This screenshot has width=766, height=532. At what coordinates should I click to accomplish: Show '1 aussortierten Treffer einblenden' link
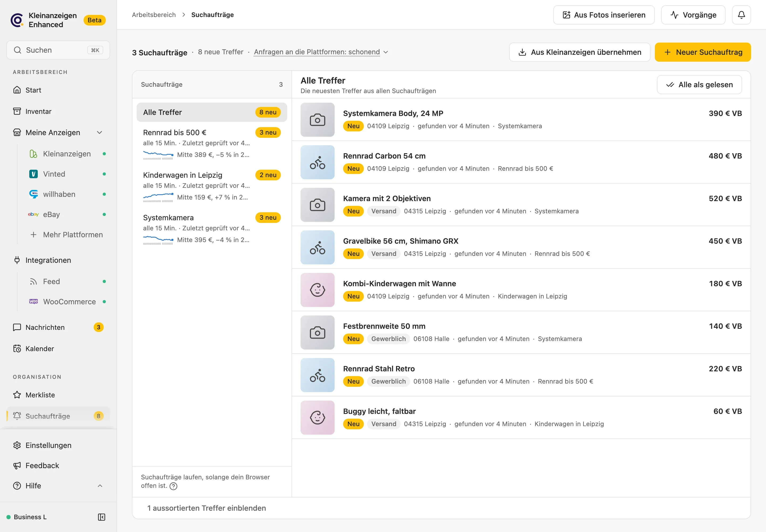207,508
